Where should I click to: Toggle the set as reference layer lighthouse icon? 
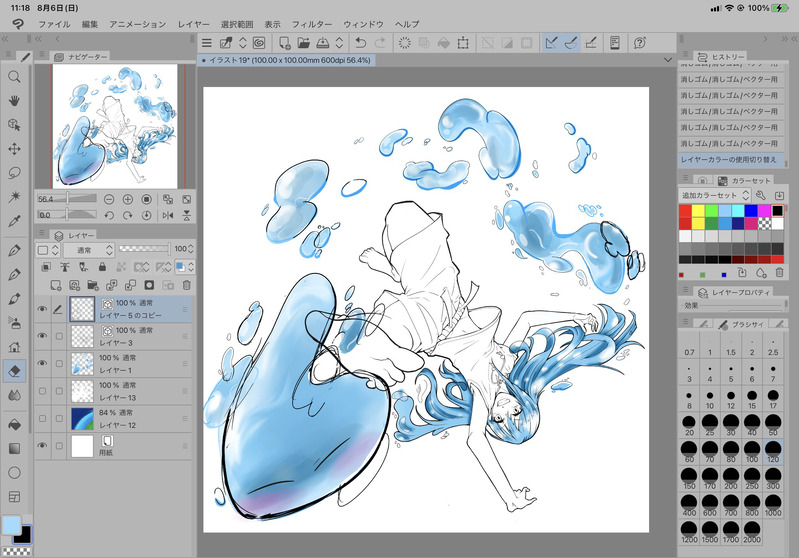[65, 267]
